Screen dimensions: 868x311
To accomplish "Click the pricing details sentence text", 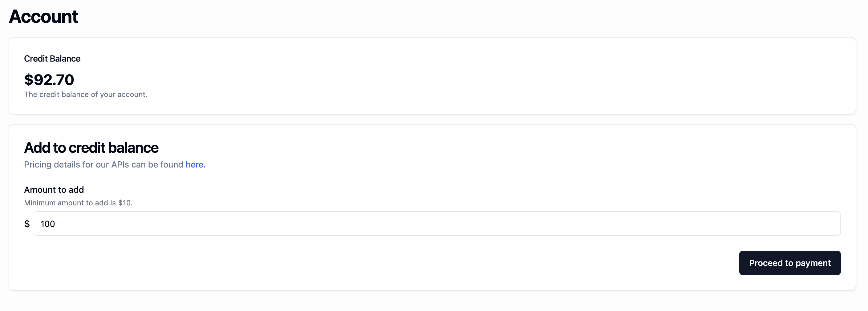I will pyautogui.click(x=101, y=164).
